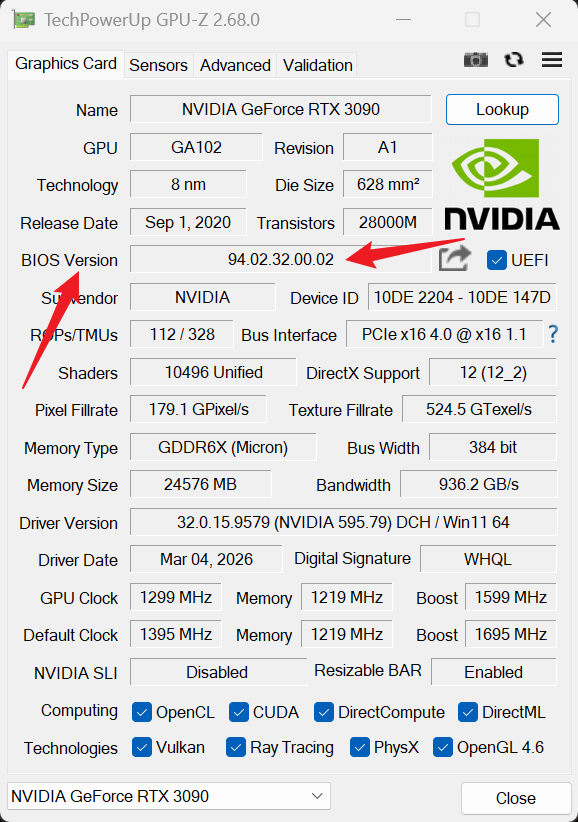Save BIOS using the share arrow icon

[454, 258]
